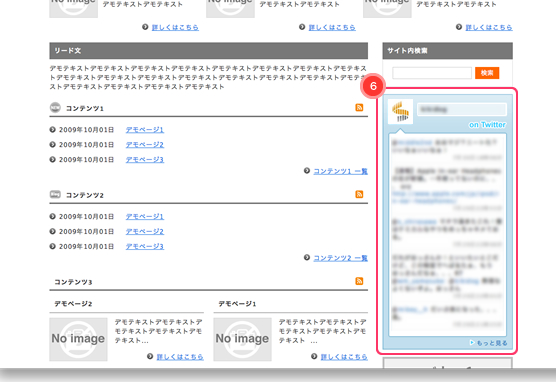Click the arrow icon next to コンテンツ1 一覧

click(x=307, y=171)
